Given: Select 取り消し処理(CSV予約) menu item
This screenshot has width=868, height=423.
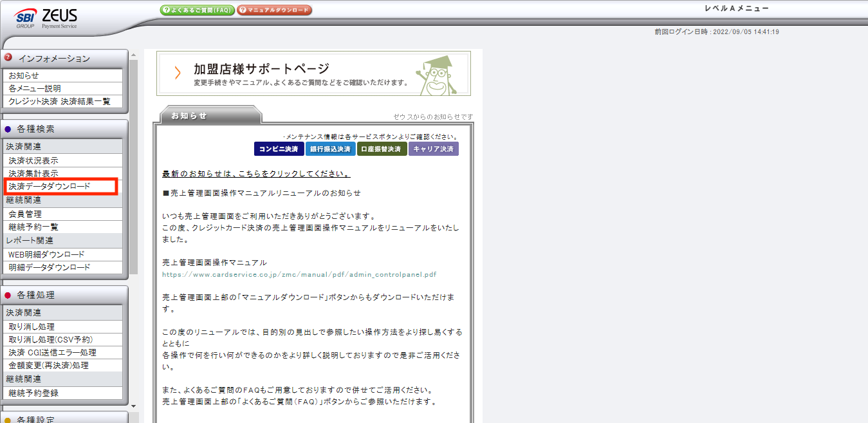Looking at the screenshot, I should click(x=62, y=339).
